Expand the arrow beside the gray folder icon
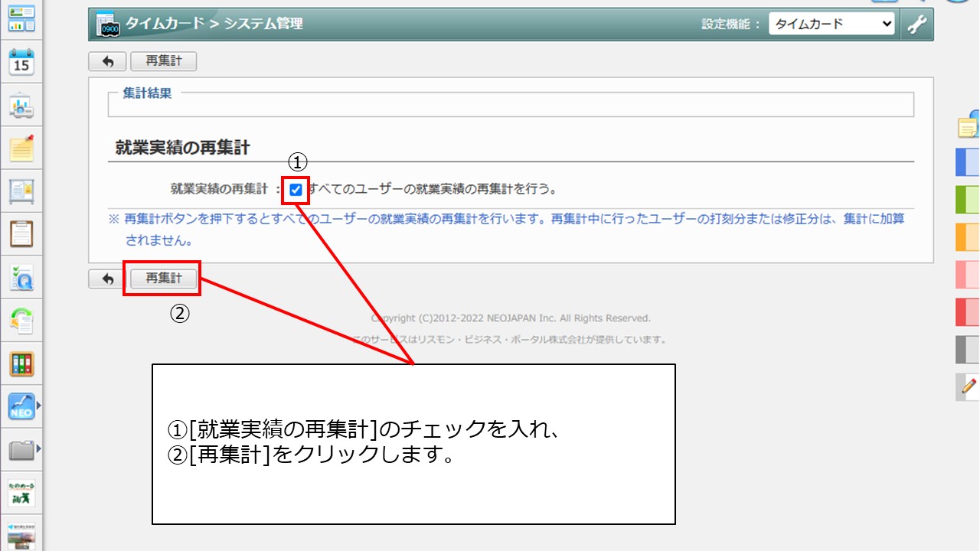Screen dimensions: 980x551 [x=39, y=449]
